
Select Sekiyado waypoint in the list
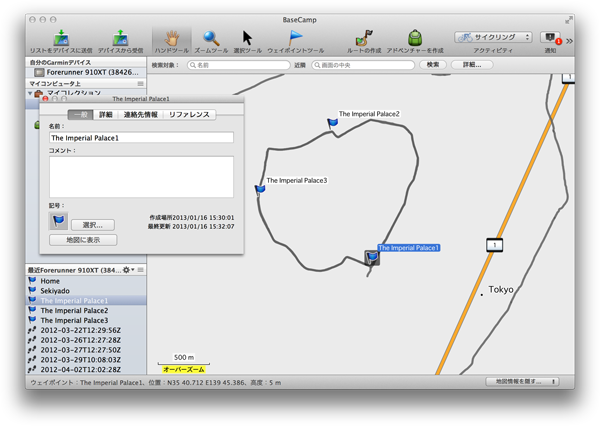pyautogui.click(x=57, y=291)
